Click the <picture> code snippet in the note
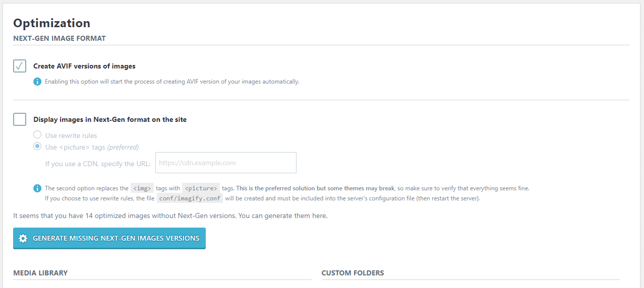The image size is (644, 288). point(201,188)
